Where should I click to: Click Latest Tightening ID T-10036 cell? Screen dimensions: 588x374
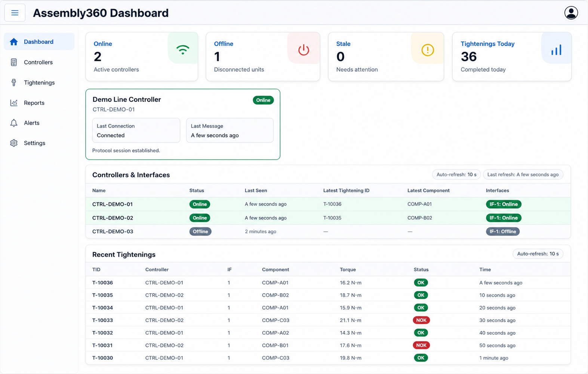click(x=332, y=204)
